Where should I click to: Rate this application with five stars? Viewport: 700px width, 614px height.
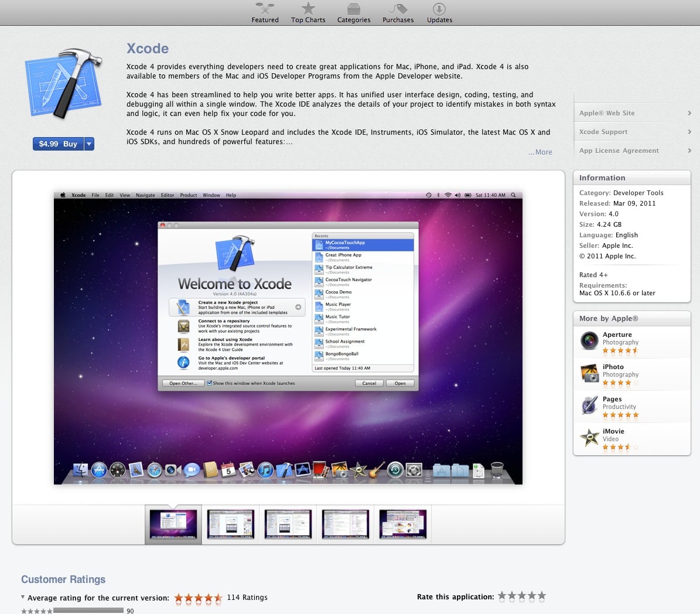click(x=541, y=596)
